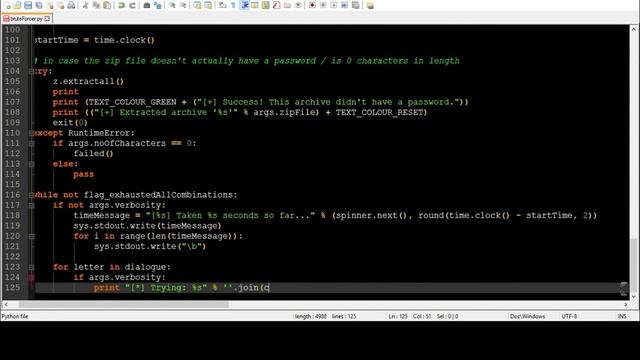Click the Cut scissors icon
Screen dimensions: 640x360
pos(85,5)
